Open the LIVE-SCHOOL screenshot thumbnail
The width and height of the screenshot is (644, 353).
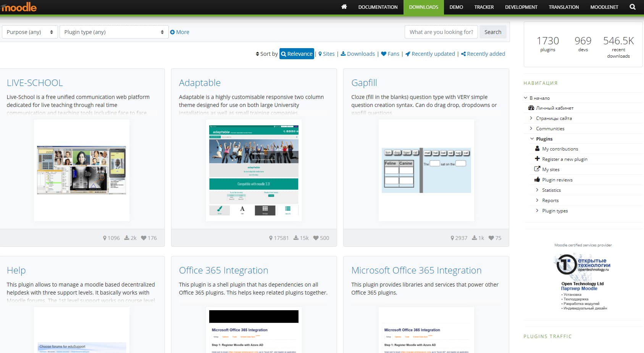[x=82, y=170]
